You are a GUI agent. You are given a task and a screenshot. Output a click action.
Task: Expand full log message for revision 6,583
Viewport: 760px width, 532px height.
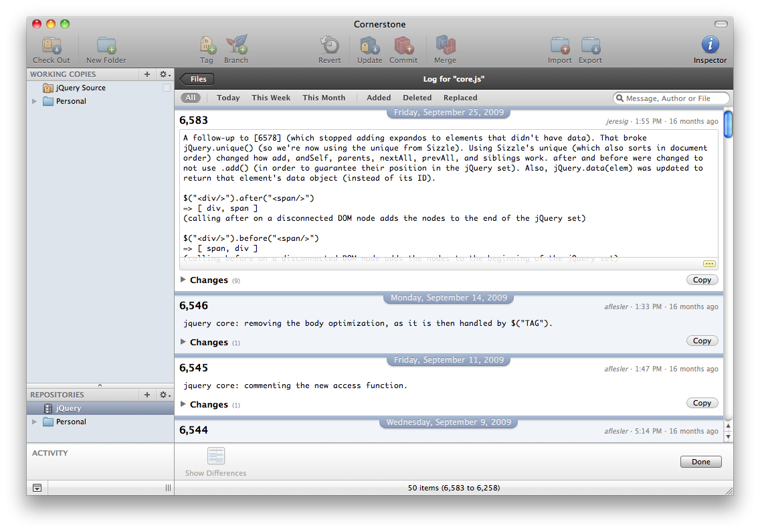click(x=709, y=264)
